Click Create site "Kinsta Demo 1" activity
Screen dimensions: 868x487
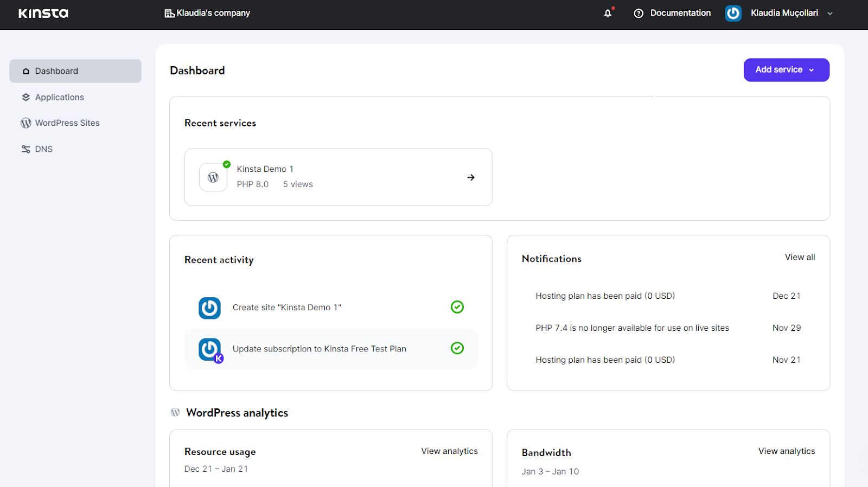coord(287,307)
